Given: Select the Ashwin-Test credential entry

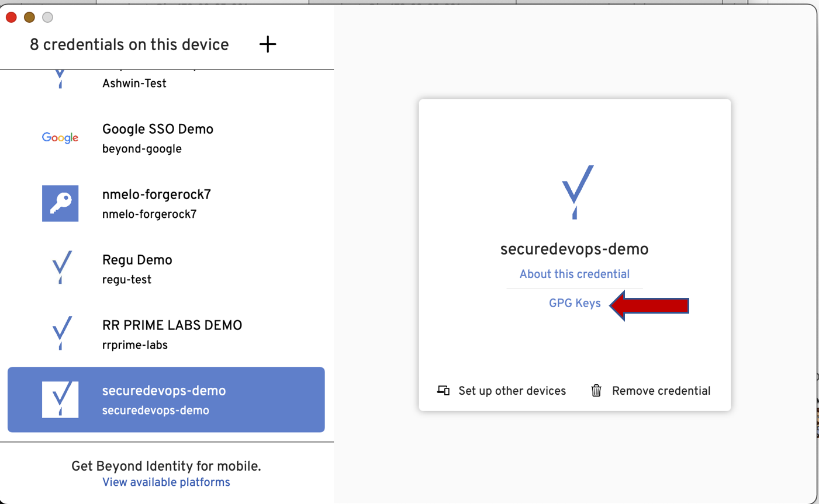Looking at the screenshot, I should [134, 84].
